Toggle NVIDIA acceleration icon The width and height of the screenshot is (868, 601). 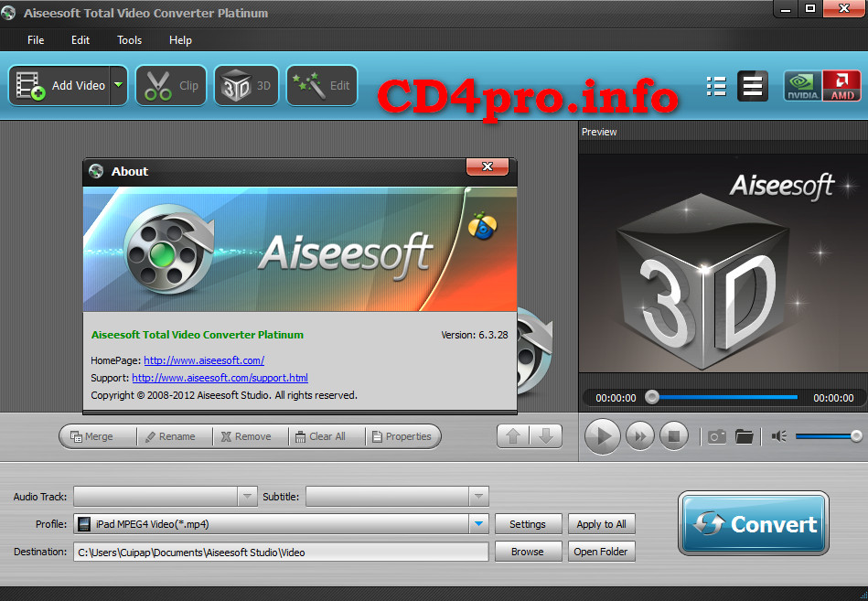803,86
